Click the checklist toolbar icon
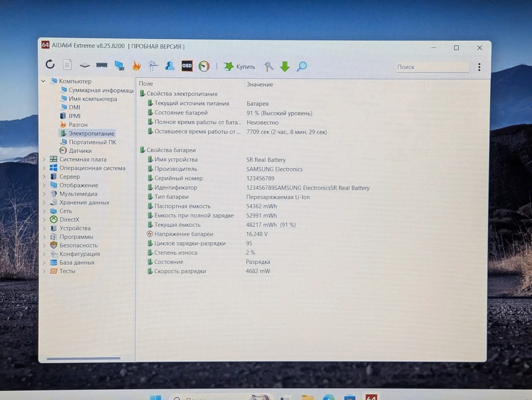This screenshot has width=532, height=400. click(x=153, y=66)
